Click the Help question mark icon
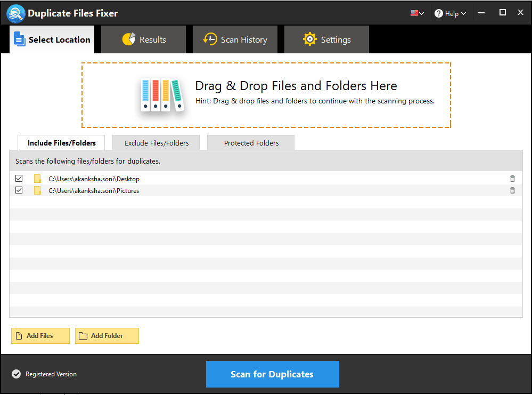The image size is (532, 395). pos(439,13)
